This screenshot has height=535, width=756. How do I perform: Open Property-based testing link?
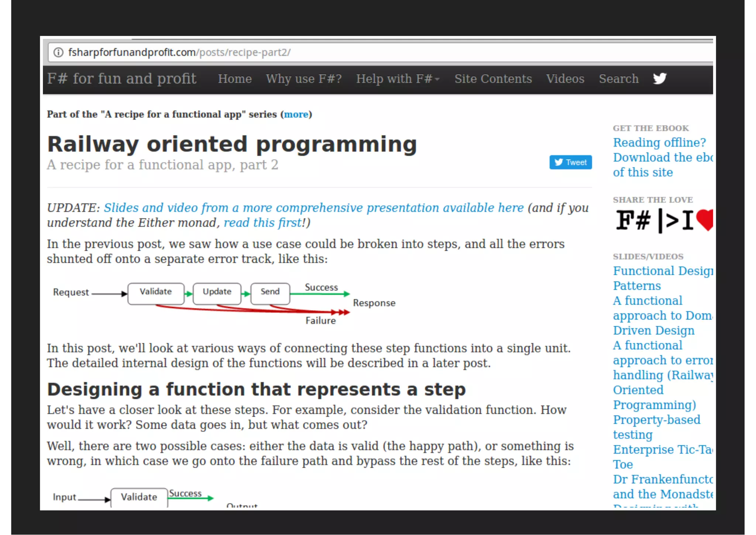[x=656, y=420]
